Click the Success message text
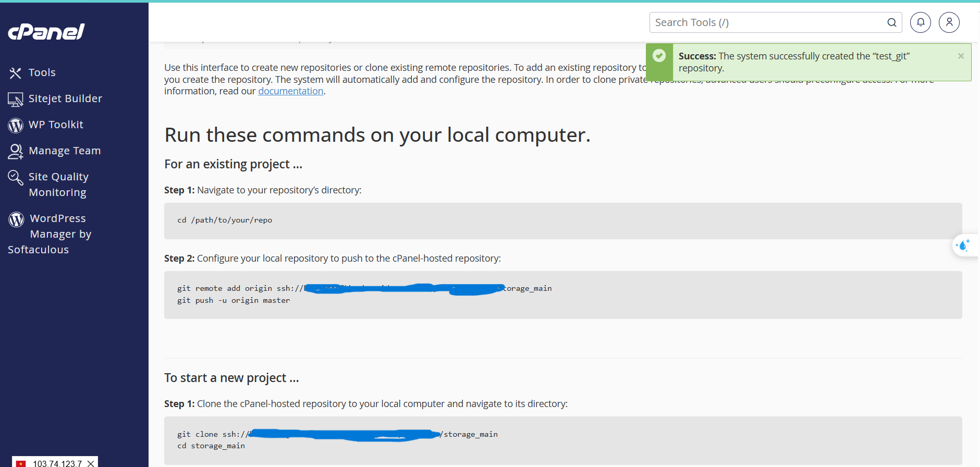Viewport: 980px width, 467px height. click(x=794, y=62)
